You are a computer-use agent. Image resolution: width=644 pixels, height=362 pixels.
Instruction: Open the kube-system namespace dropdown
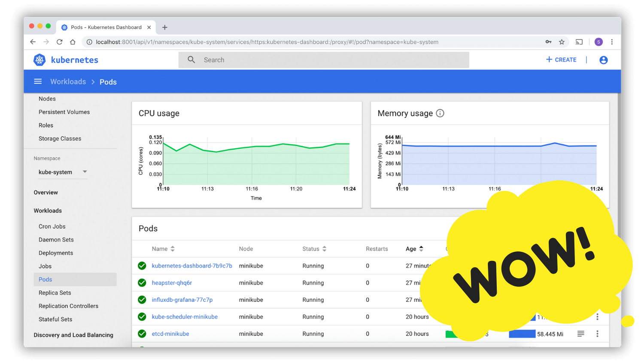63,172
